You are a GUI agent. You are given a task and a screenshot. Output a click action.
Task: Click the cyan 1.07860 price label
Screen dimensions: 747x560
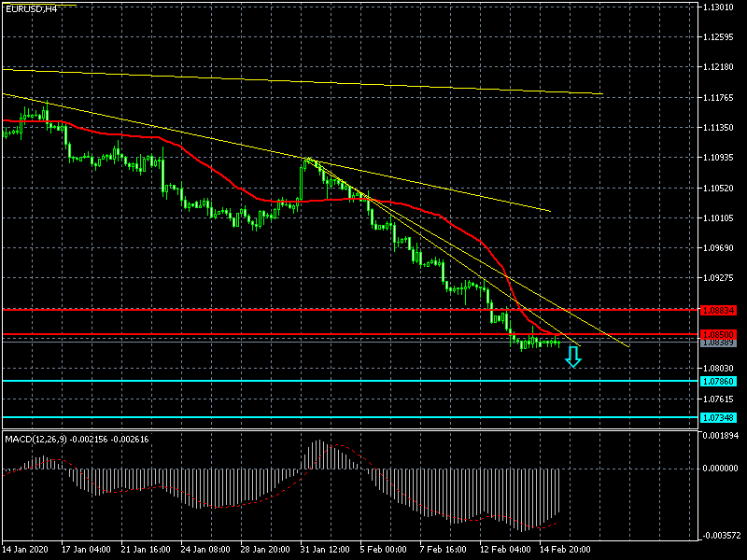(718, 381)
